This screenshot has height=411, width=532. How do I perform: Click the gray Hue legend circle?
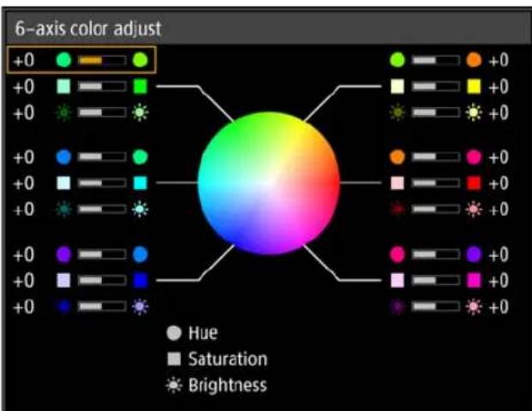pos(174,333)
